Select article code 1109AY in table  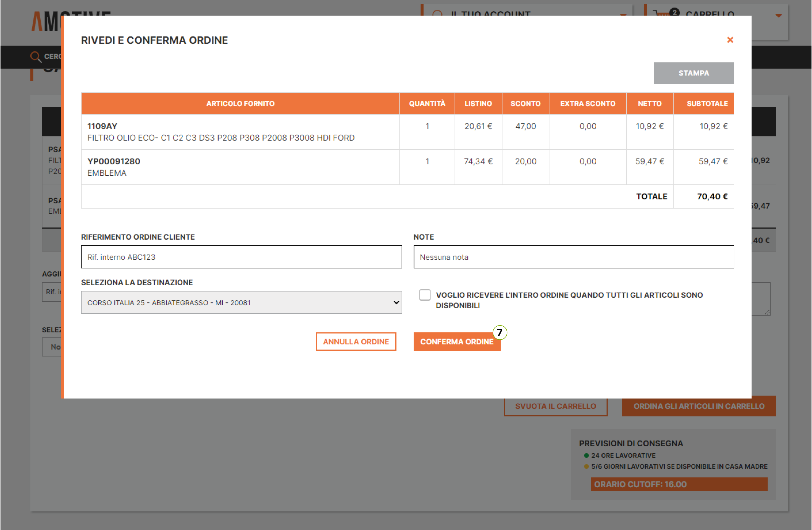(102, 126)
